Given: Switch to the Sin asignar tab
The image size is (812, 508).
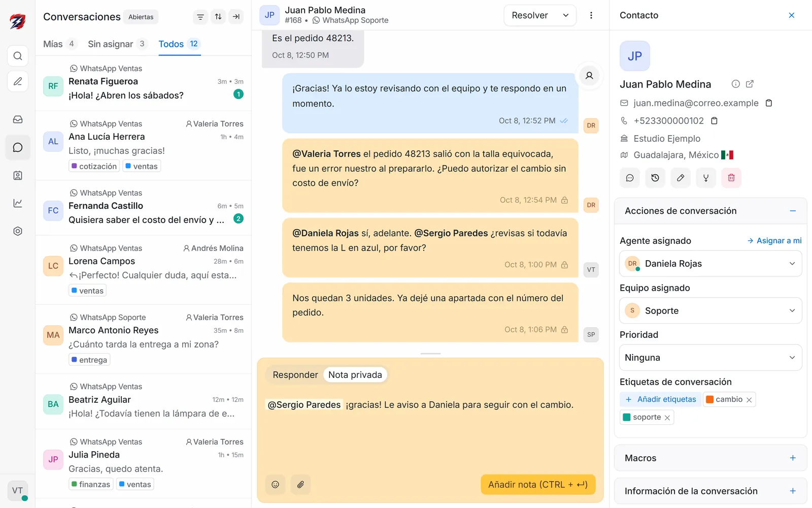Looking at the screenshot, I should tap(117, 44).
